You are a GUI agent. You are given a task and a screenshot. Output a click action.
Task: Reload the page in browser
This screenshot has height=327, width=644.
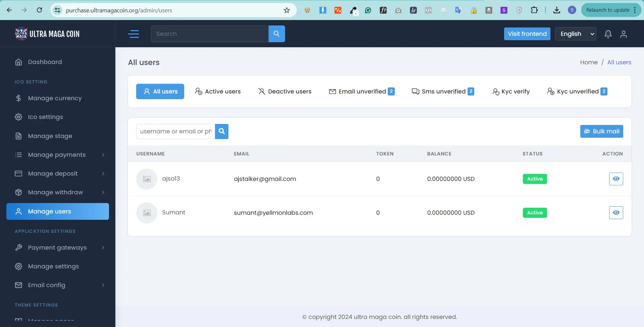(39, 10)
